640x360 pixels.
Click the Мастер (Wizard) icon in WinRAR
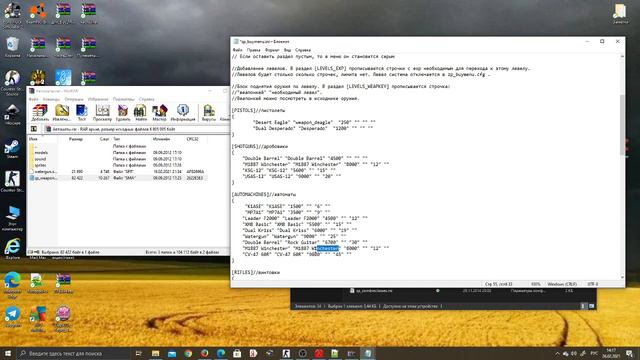click(159, 113)
